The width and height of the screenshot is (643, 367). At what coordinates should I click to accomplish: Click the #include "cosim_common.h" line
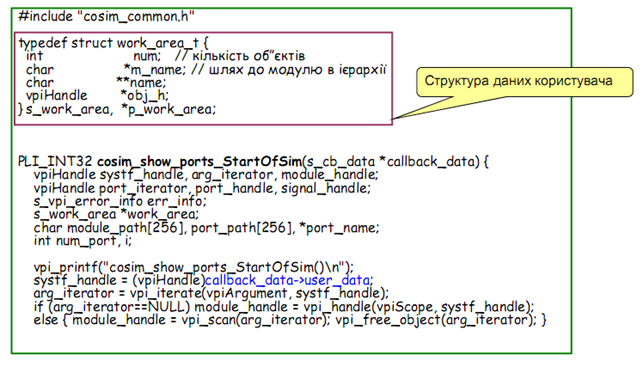click(x=106, y=16)
